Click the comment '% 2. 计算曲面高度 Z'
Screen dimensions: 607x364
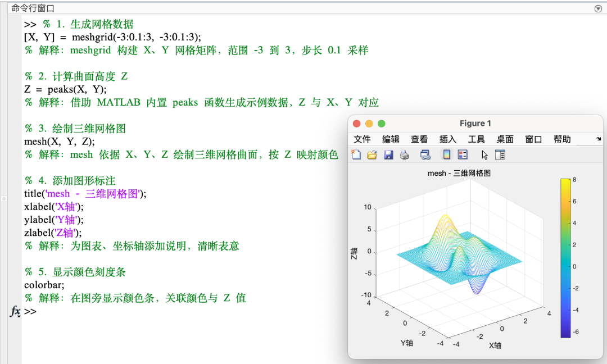coord(76,76)
